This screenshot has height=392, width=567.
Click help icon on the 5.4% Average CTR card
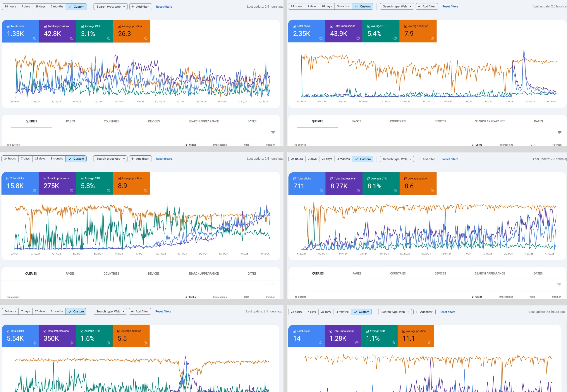(395, 38)
